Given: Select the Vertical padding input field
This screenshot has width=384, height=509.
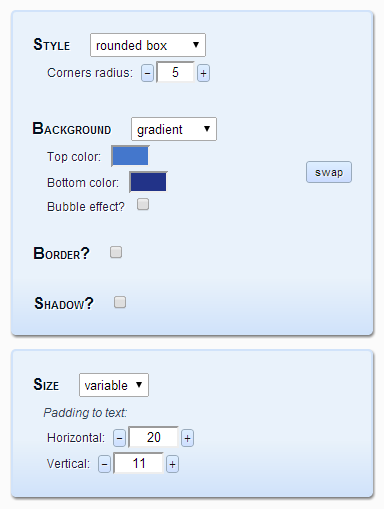Looking at the screenshot, I should [x=139, y=463].
